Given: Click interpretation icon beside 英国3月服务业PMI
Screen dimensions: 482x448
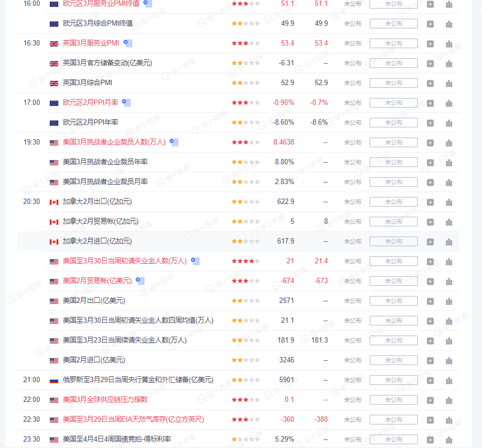Looking at the screenshot, I should [x=128, y=43].
